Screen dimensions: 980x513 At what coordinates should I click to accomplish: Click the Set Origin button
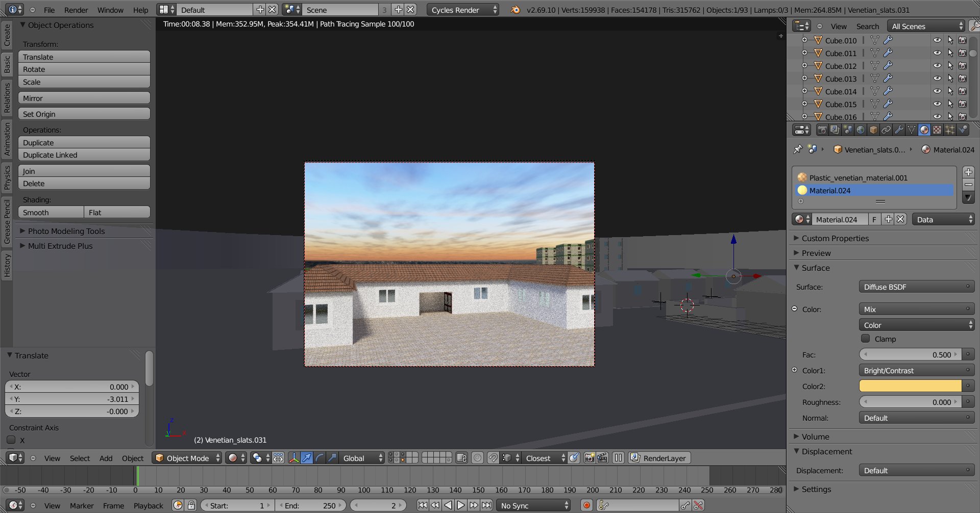pyautogui.click(x=84, y=114)
